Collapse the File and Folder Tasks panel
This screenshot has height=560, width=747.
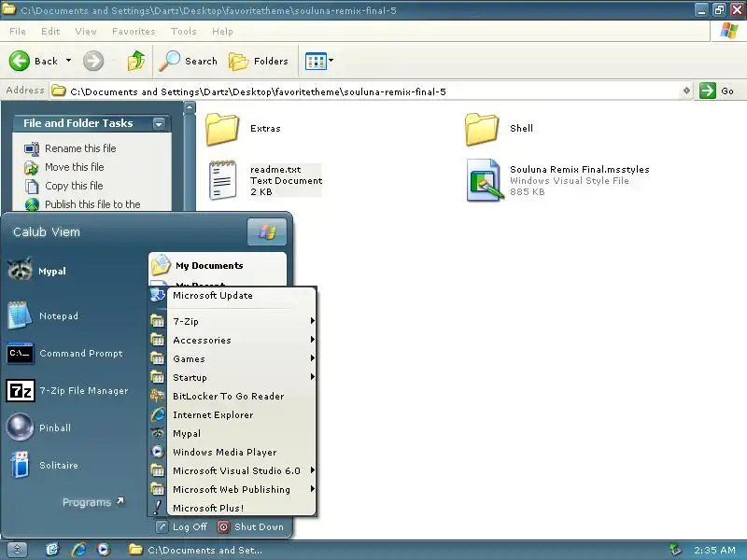[159, 124]
